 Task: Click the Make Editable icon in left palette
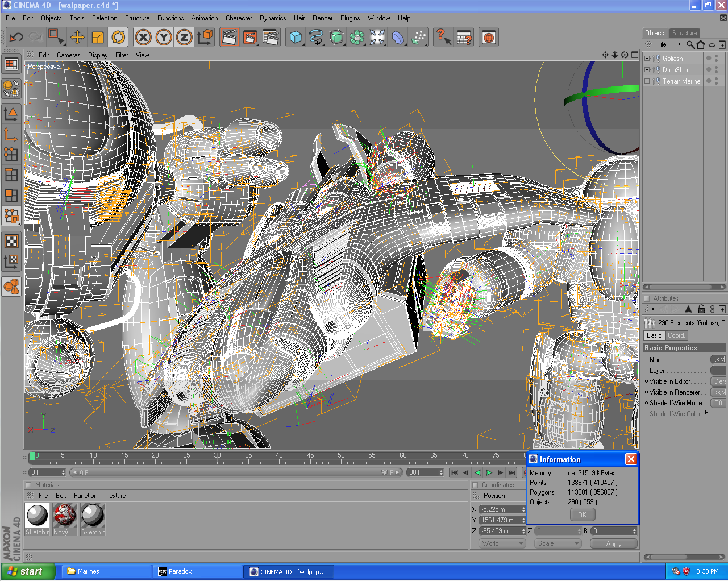click(x=11, y=89)
